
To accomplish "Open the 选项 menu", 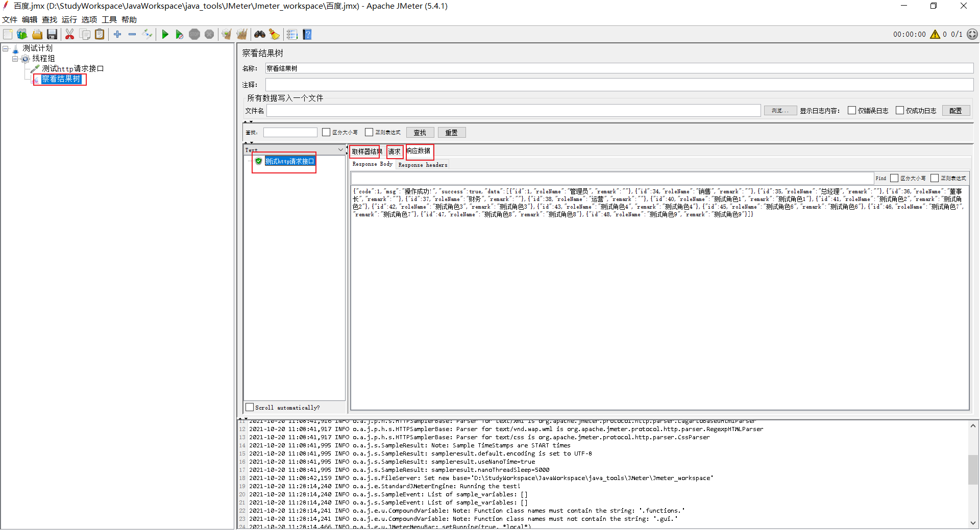I will [x=89, y=19].
